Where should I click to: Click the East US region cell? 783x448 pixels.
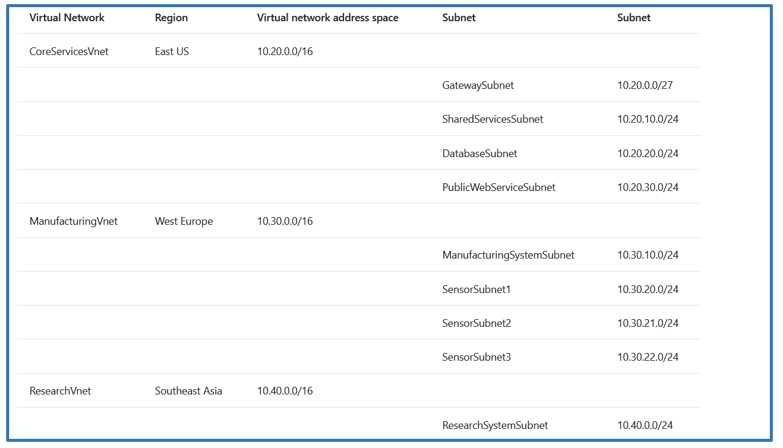click(172, 52)
